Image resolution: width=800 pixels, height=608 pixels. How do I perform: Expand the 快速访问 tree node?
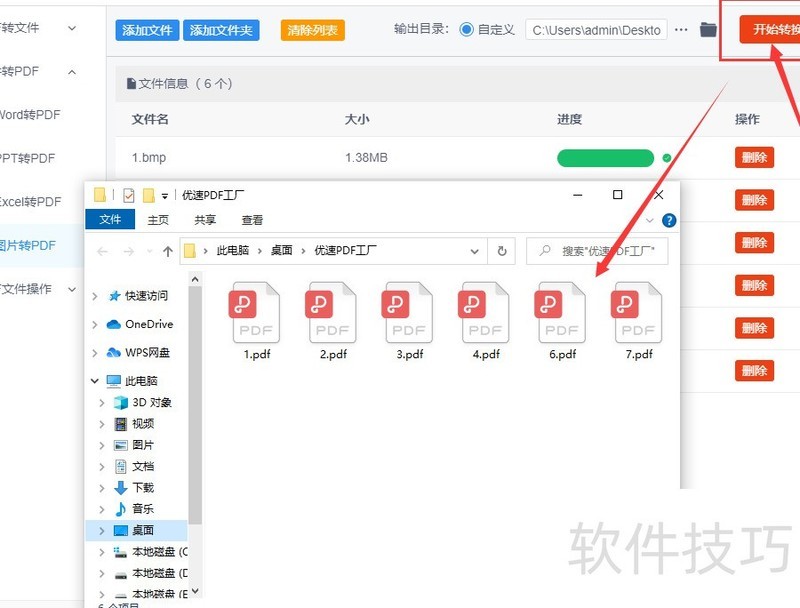click(95, 296)
